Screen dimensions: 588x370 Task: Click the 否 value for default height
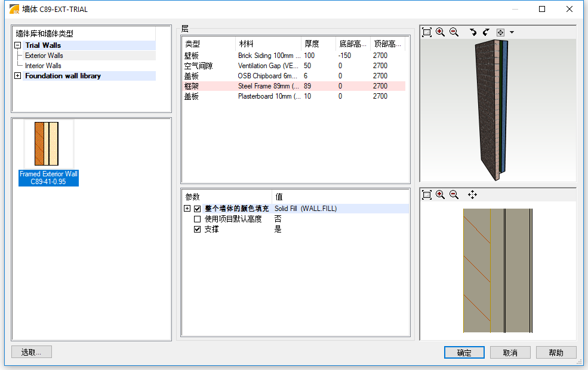click(278, 219)
